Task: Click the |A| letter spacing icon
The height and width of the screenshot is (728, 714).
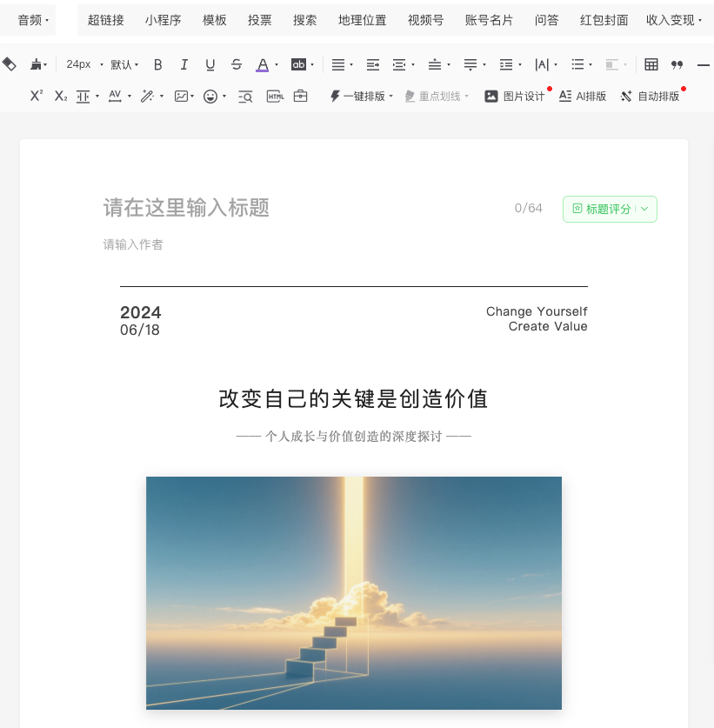Action: [542, 64]
